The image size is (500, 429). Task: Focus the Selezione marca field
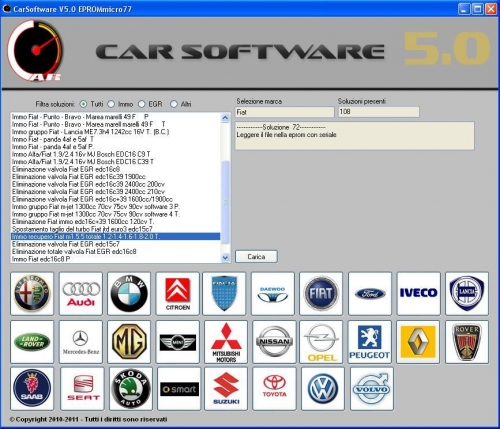284,112
